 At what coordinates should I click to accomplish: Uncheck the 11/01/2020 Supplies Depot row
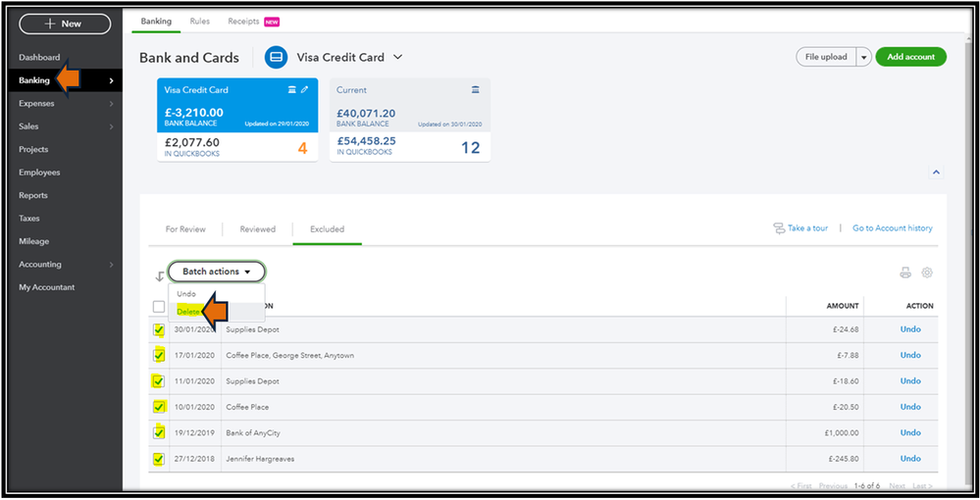click(159, 380)
